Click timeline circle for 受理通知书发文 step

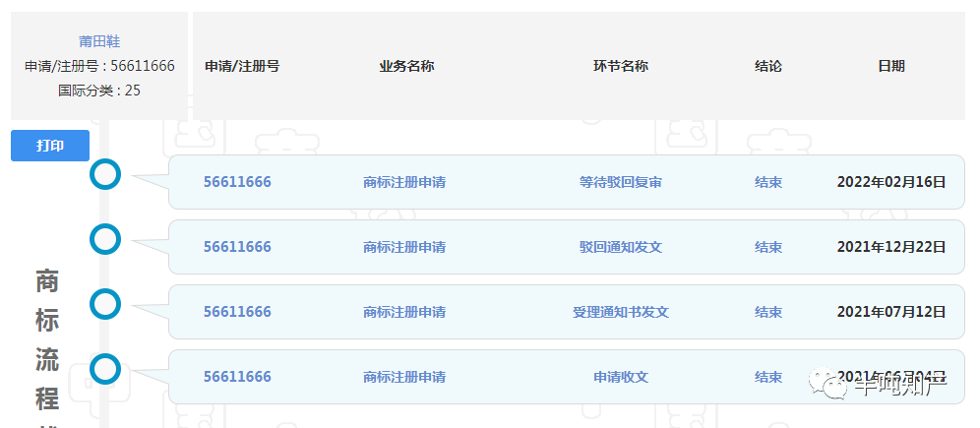click(105, 304)
